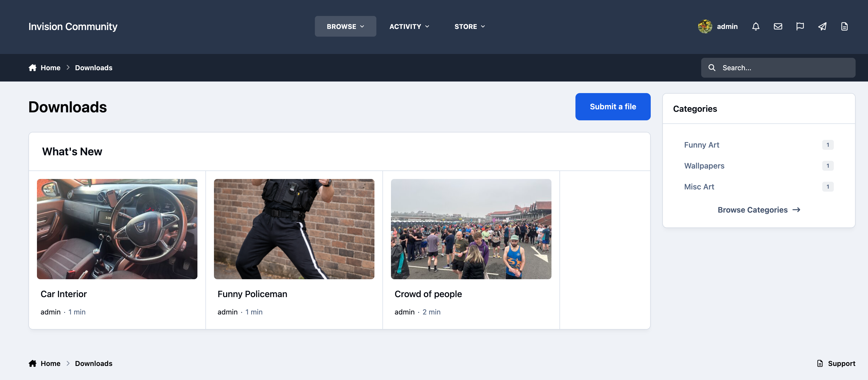Click the Submit a file button
The image size is (868, 380).
click(613, 107)
